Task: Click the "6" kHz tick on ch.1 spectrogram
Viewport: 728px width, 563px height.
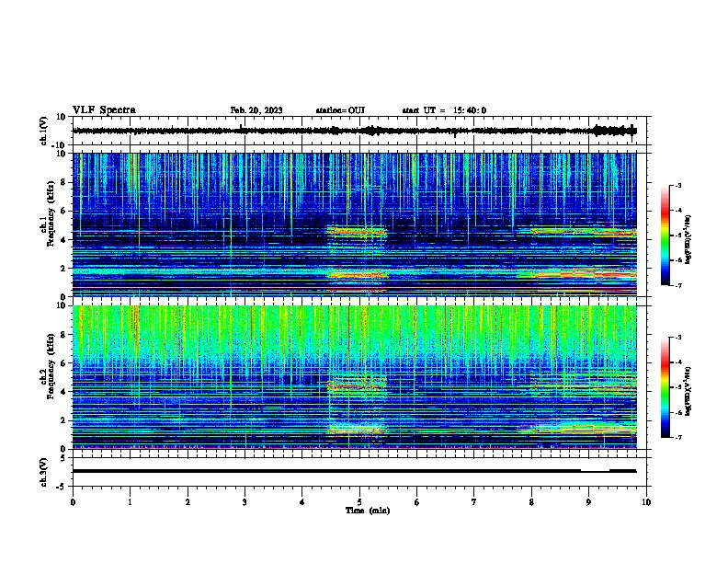Action: pos(63,212)
